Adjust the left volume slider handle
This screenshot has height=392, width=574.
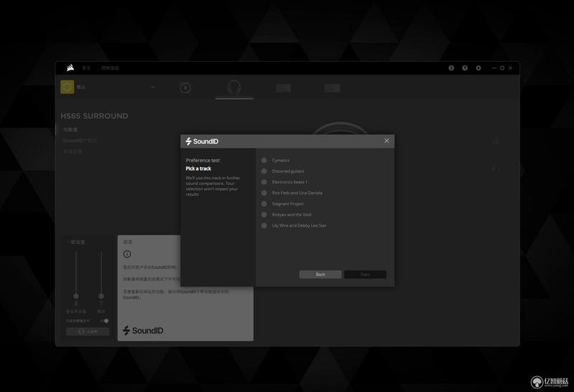76,296
